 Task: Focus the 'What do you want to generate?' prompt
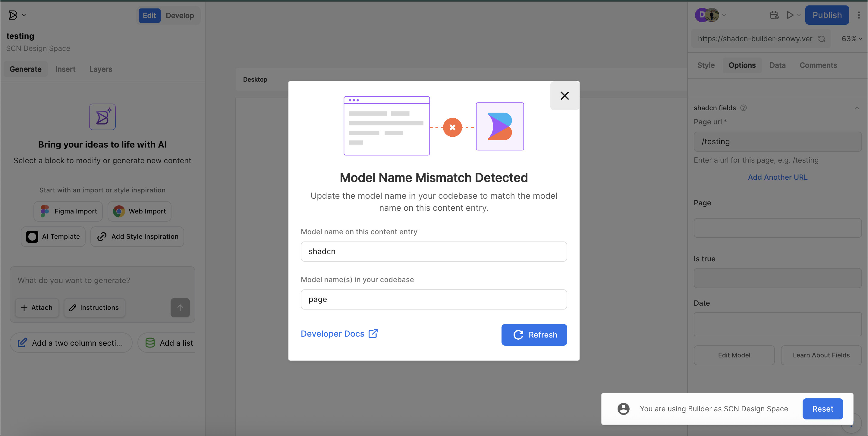point(102,280)
